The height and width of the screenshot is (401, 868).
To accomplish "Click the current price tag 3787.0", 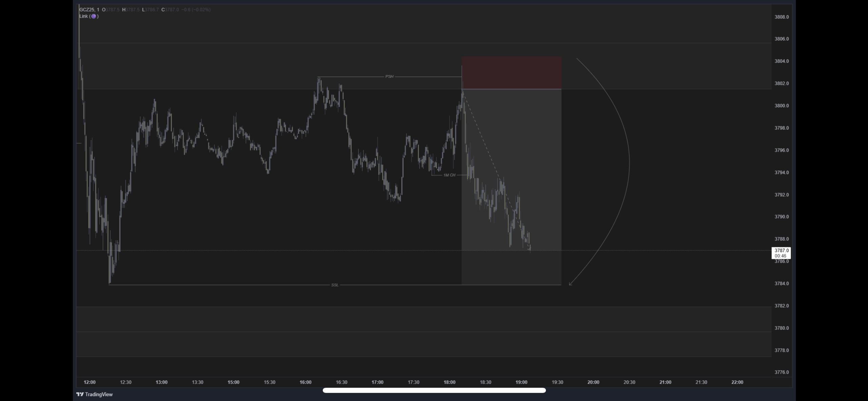I will click(x=781, y=253).
